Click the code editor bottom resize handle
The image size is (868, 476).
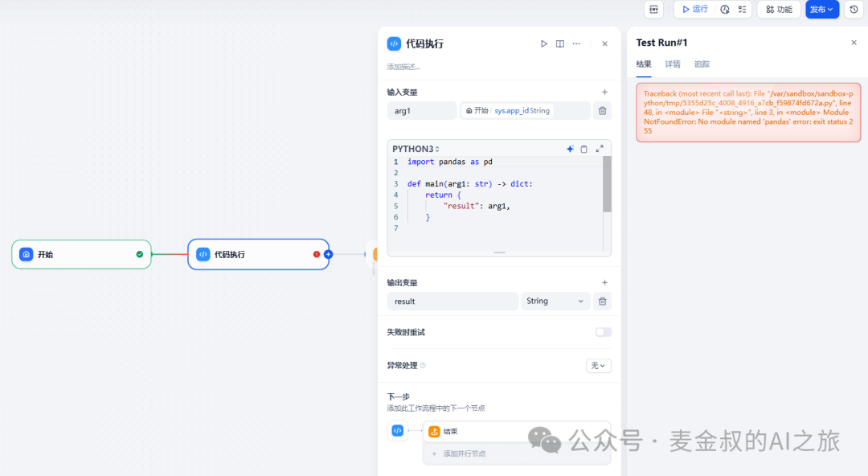tap(499, 252)
